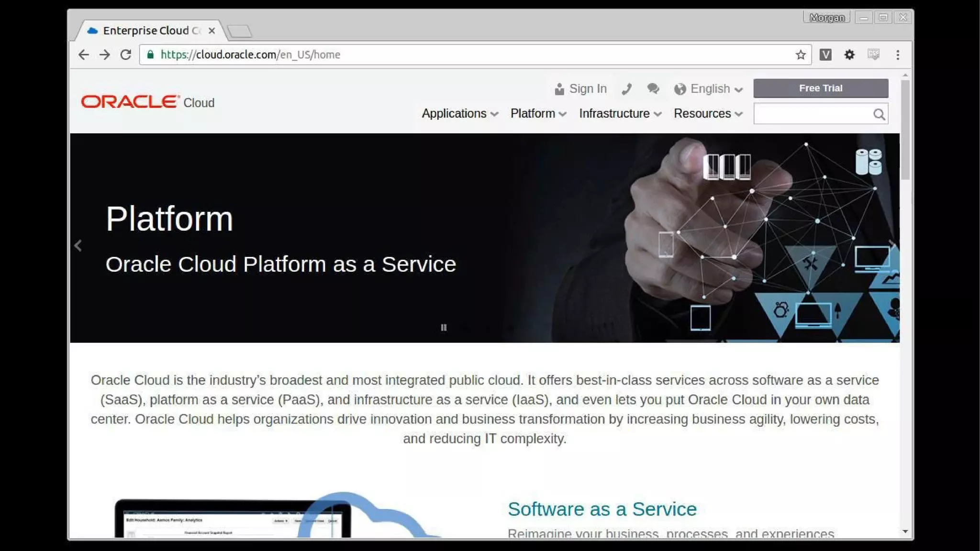Click the Sign In link
The image size is (980, 551).
[x=588, y=89]
